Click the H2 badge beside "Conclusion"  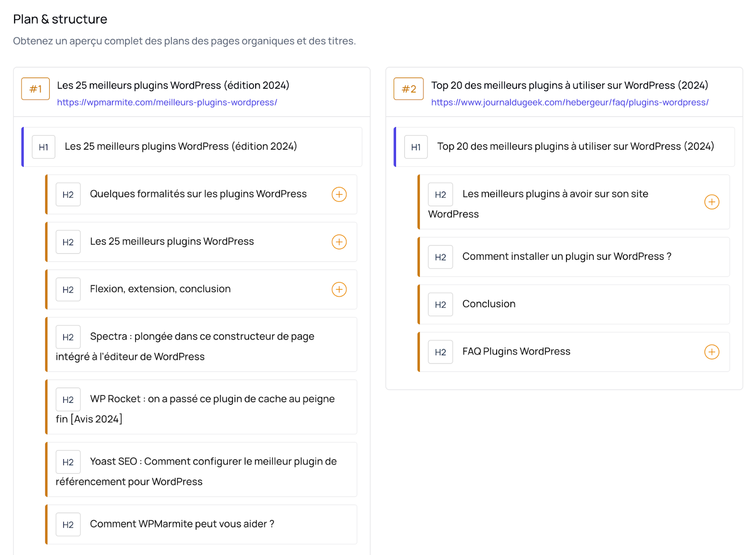tap(440, 304)
